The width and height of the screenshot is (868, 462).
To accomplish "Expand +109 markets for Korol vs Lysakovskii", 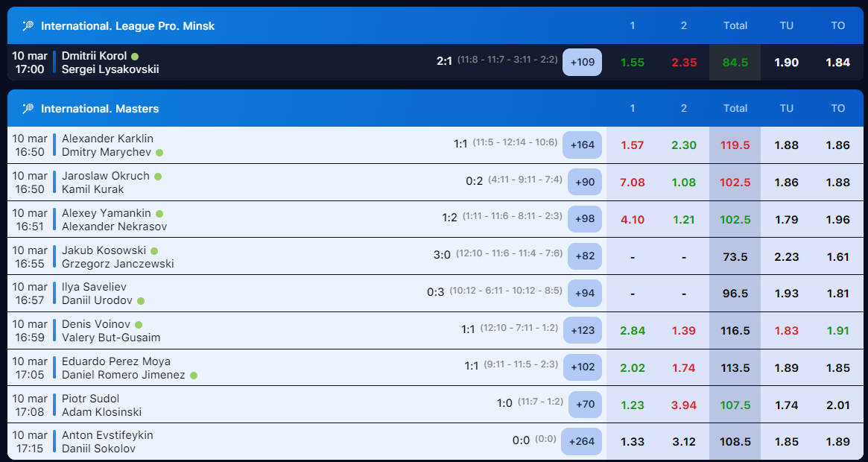I will (582, 63).
